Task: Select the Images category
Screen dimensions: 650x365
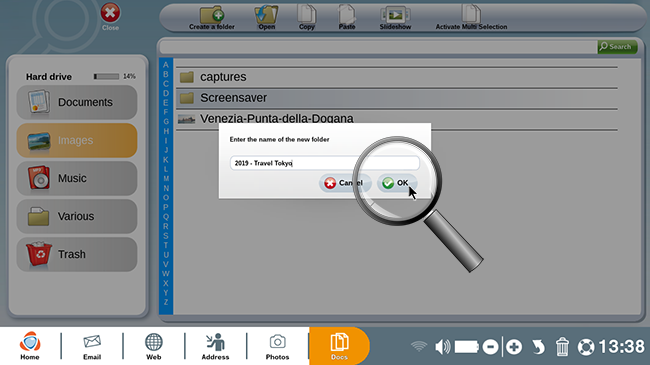Action: [x=77, y=140]
